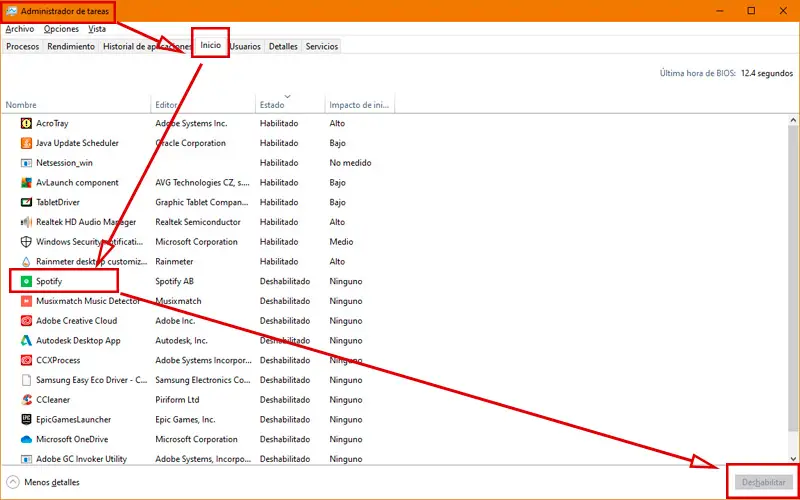This screenshot has height=500, width=800.
Task: Click the green Spotify icon
Action: [26, 281]
